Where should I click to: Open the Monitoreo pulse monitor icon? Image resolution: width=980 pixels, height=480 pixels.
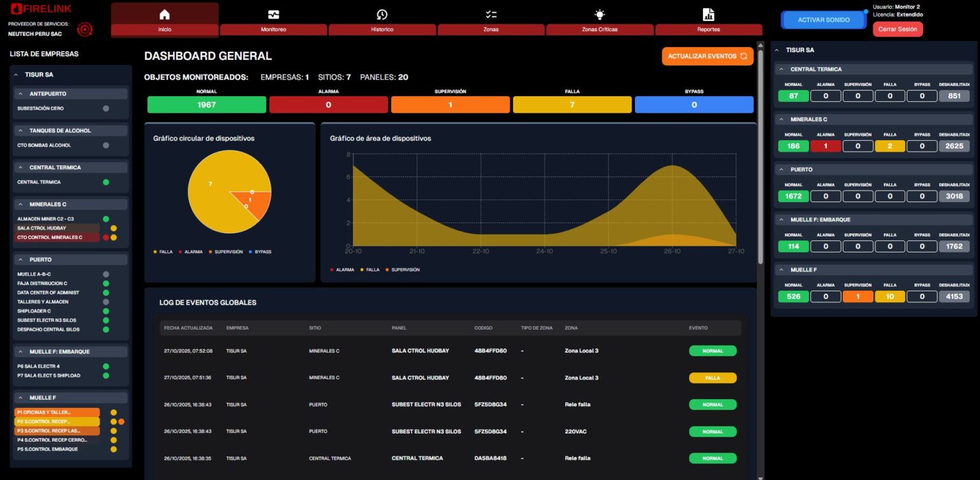(x=273, y=15)
